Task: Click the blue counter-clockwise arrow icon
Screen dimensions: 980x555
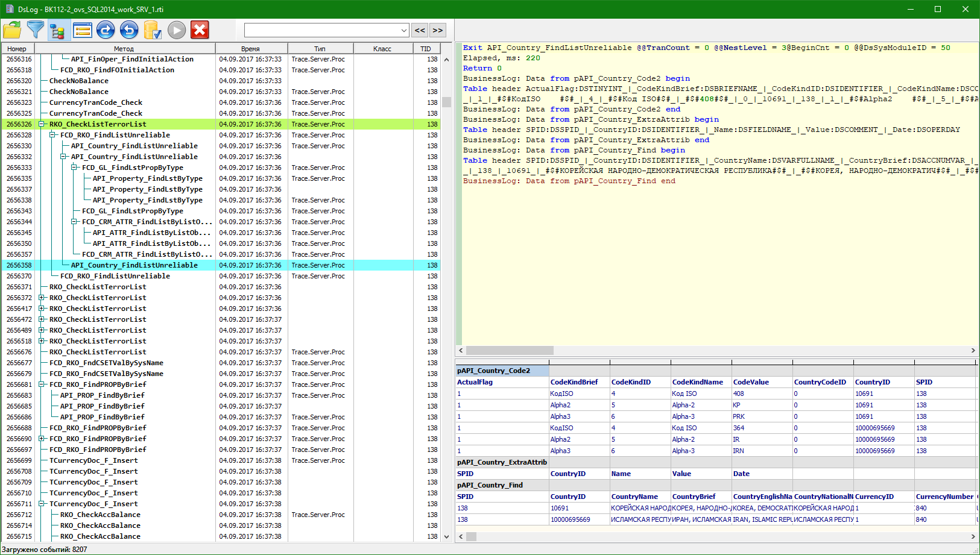Action: pyautogui.click(x=129, y=30)
